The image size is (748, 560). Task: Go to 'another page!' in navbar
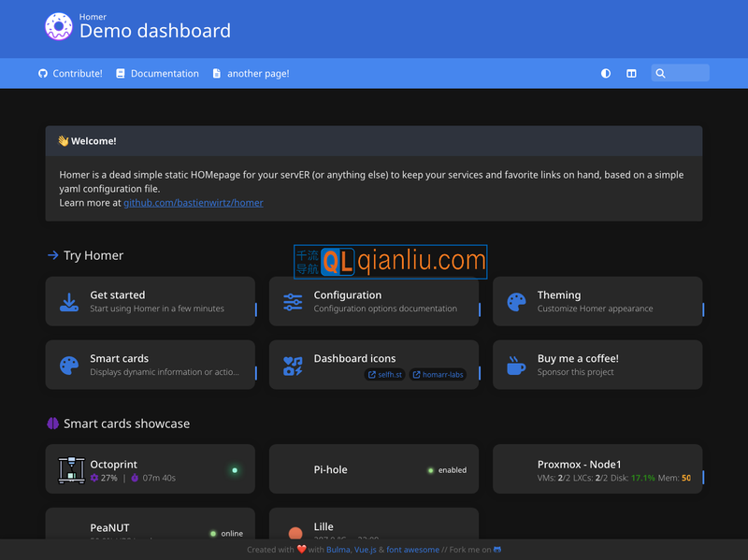coord(251,73)
